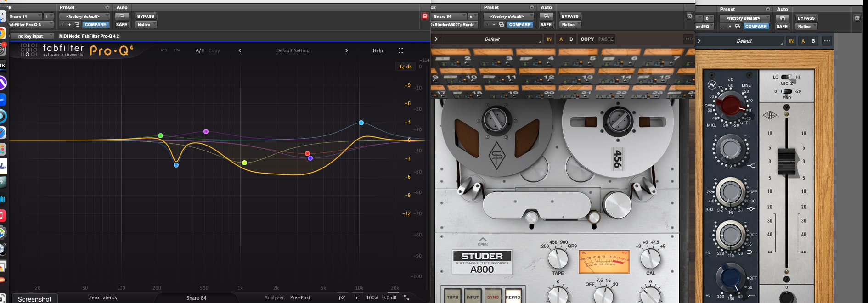Click the phase invert icon on channel strip
868x303 pixels.
(x=712, y=85)
